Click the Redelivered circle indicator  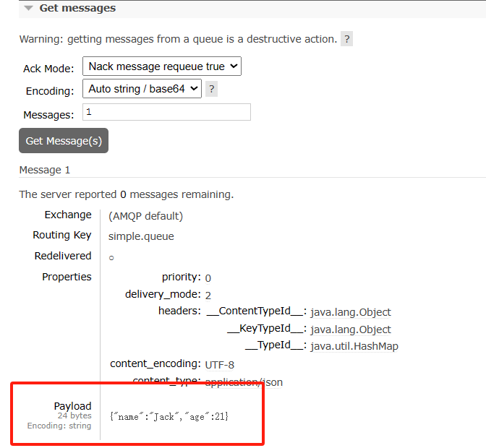[x=111, y=257]
